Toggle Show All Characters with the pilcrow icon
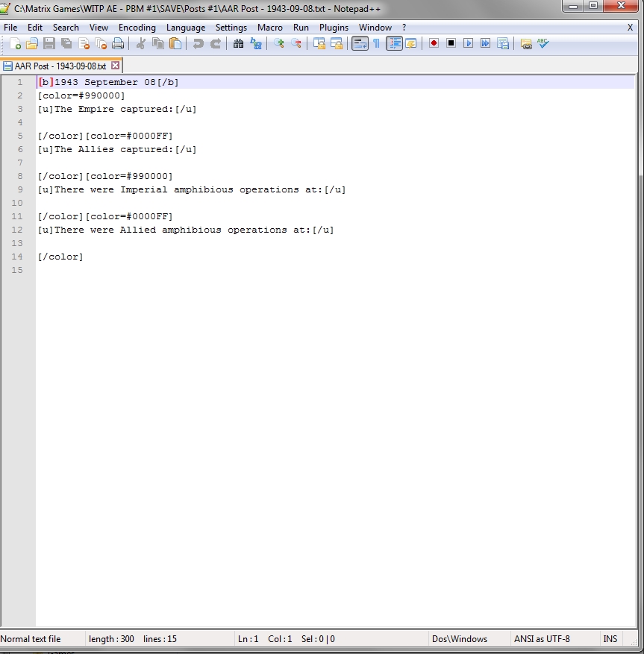The width and height of the screenshot is (644, 654). coord(377,43)
